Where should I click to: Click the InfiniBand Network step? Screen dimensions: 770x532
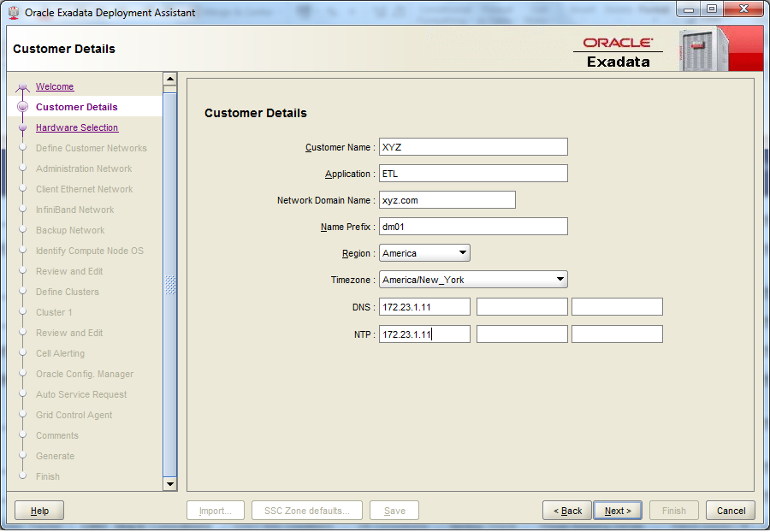[75, 210]
